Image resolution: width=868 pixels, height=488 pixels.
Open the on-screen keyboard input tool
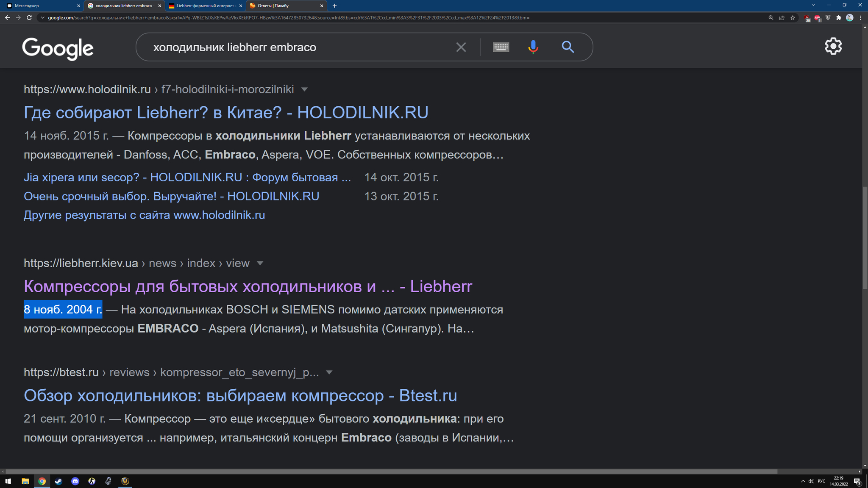[x=501, y=47]
